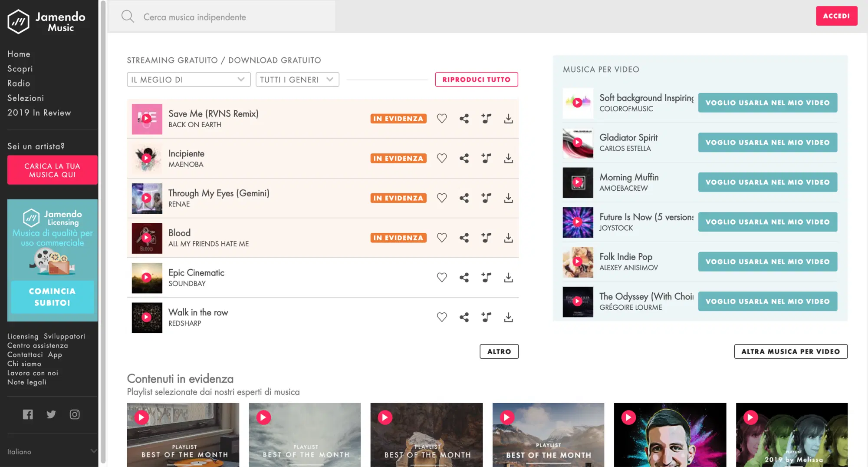Image resolution: width=868 pixels, height=467 pixels.
Task: Open Radio from the sidebar menu
Action: 19,83
